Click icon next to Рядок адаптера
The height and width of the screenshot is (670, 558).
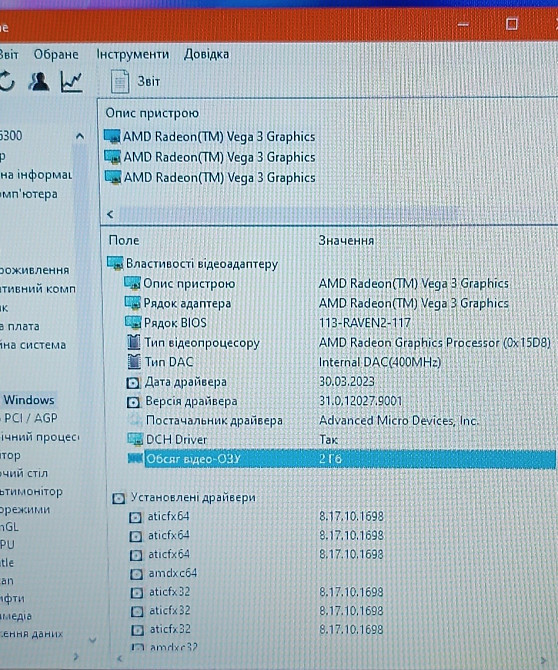click(x=132, y=303)
